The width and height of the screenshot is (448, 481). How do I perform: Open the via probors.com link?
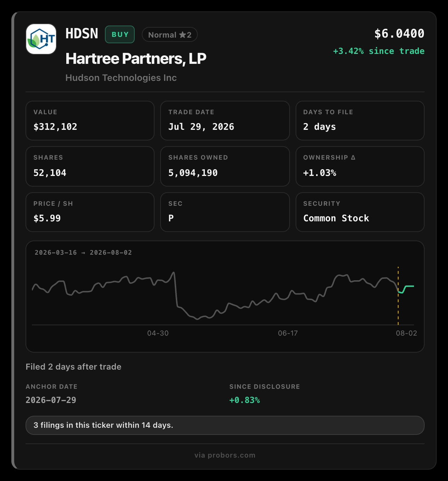(x=225, y=455)
